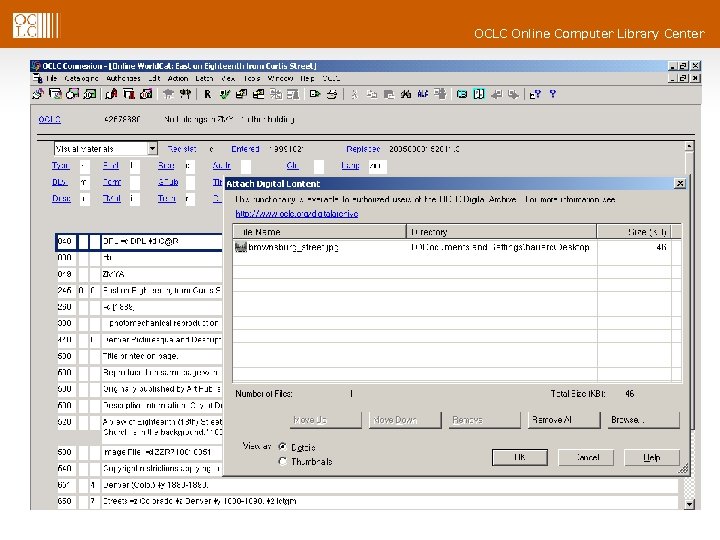Image resolution: width=720 pixels, height=540 pixels.
Task: Click the first toolbar icon at far left
Action: [38, 94]
